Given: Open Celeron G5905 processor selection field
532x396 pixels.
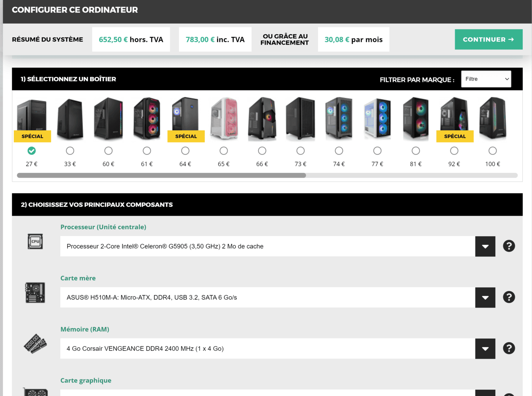Looking at the screenshot, I should [x=268, y=247].
